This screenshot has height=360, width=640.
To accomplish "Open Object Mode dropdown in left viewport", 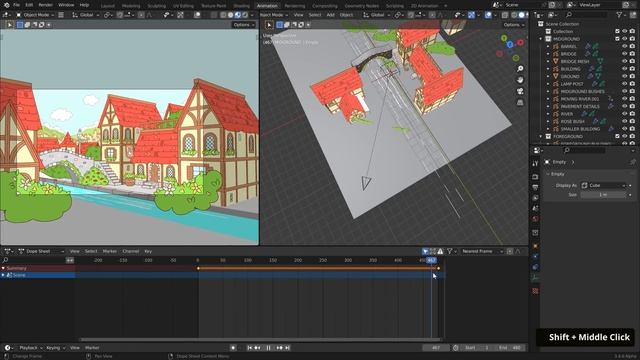I will click(35, 15).
